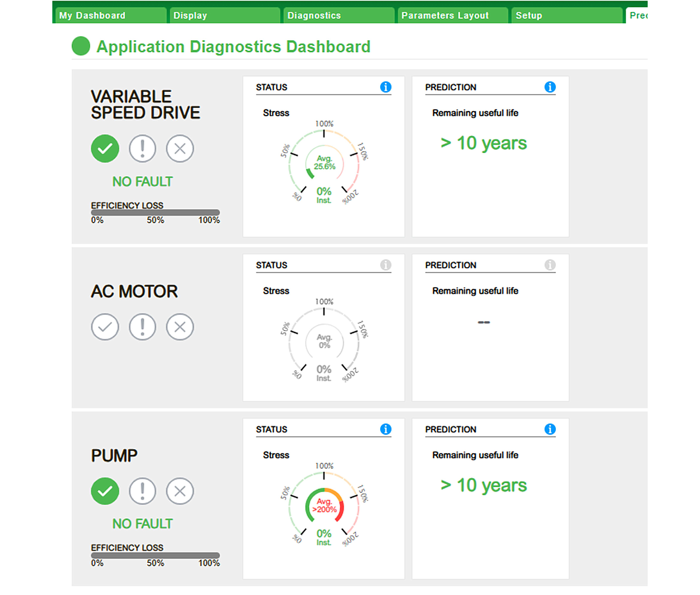Viewport: 700px width, 595px height.
Task: Click Variable Speed Drive fault X icon
Action: pos(180,149)
